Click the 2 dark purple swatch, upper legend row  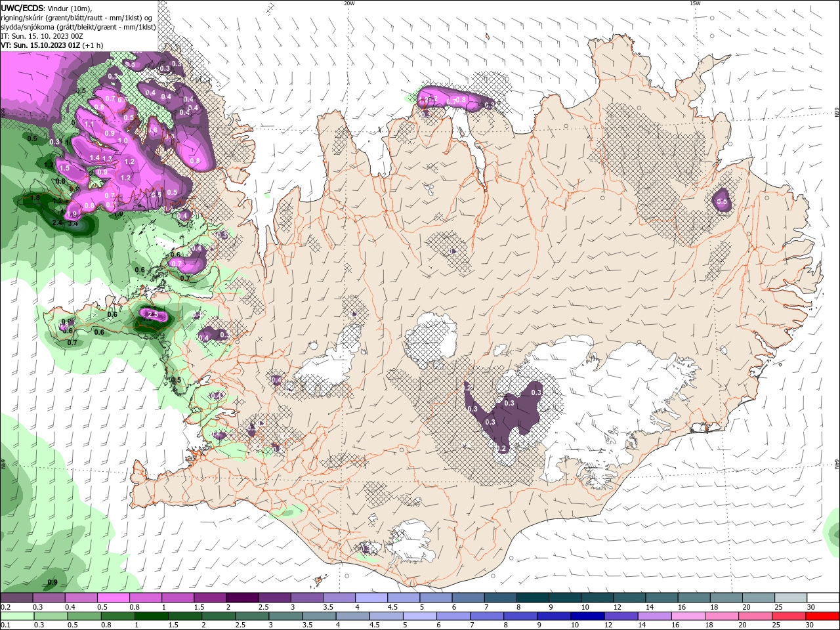click(x=242, y=598)
